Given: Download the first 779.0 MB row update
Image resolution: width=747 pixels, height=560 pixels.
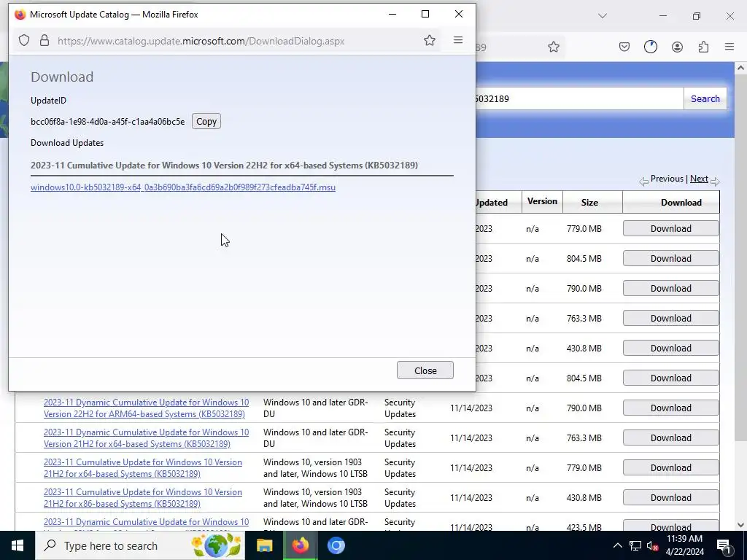Looking at the screenshot, I should 671,228.
